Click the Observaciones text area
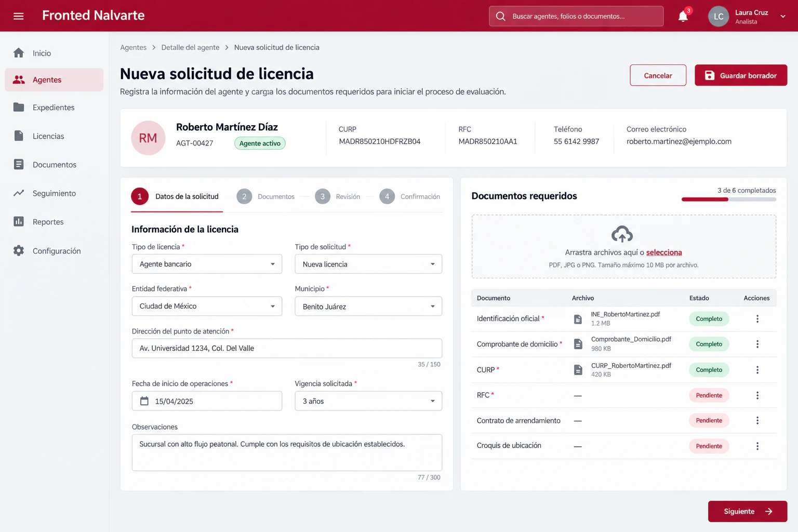This screenshot has width=798, height=532. [x=287, y=453]
